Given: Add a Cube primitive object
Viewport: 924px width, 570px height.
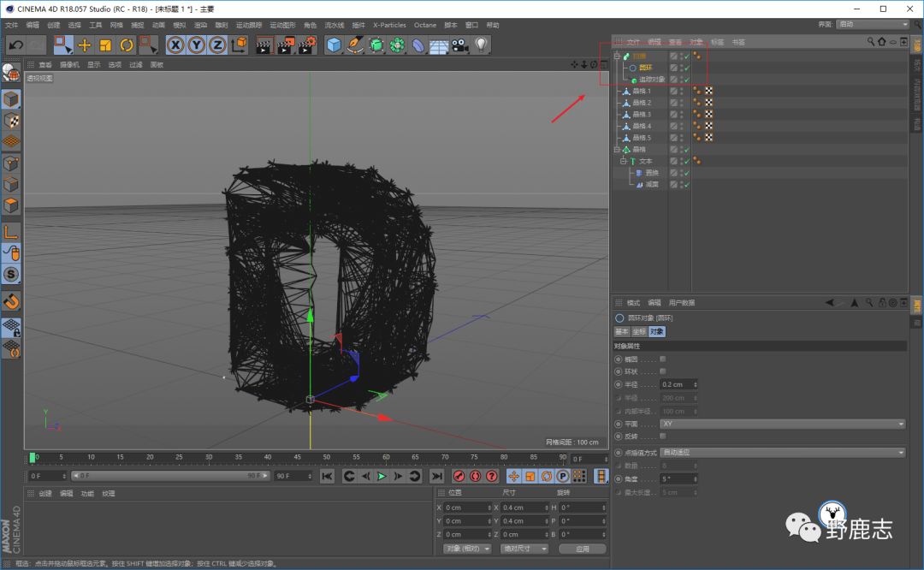Looking at the screenshot, I should tap(334, 45).
